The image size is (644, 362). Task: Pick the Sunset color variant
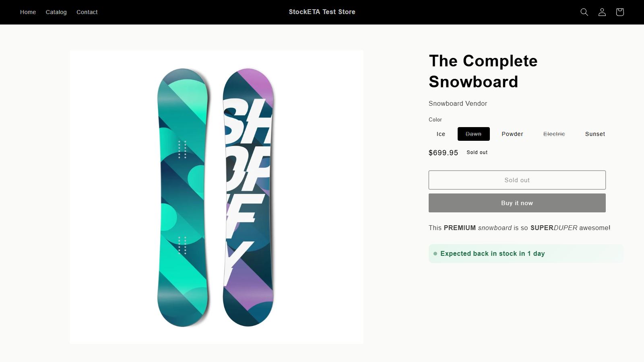pos(595,134)
